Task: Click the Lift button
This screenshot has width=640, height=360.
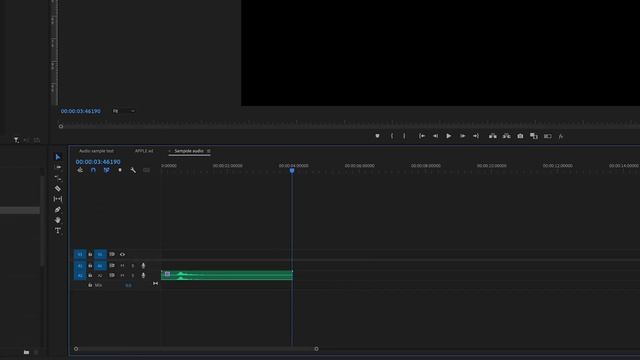Action: click(493, 136)
